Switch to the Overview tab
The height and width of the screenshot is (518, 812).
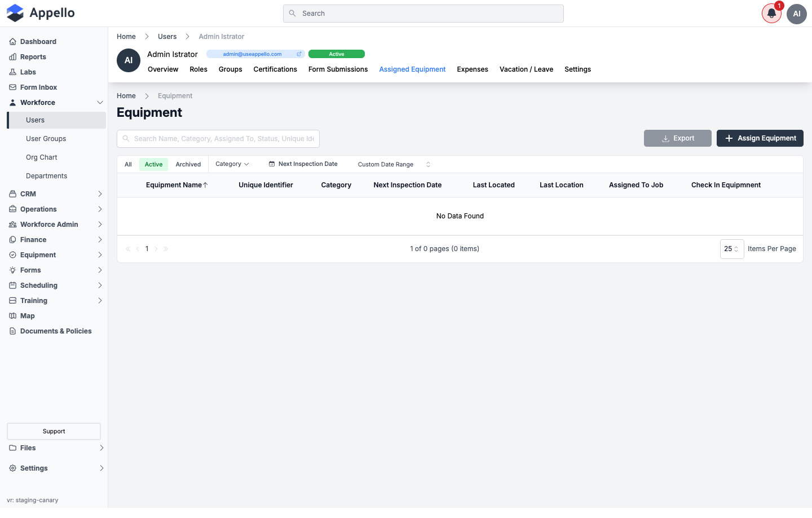(x=163, y=69)
